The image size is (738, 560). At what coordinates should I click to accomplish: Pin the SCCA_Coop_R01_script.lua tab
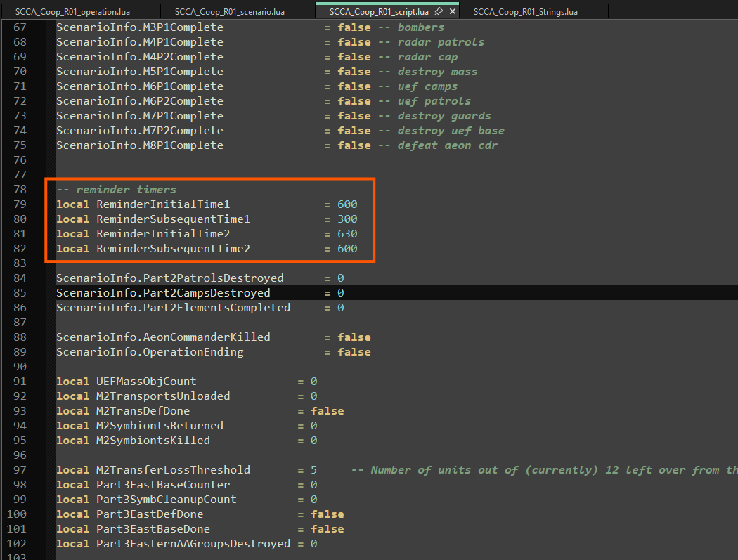[438, 11]
